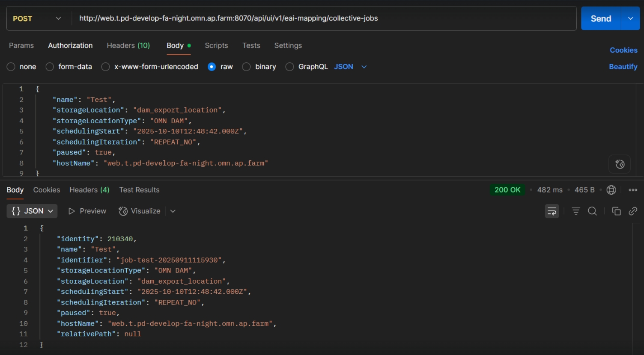Search the response body with magnifier icon
The height and width of the screenshot is (355, 644).
tap(592, 211)
